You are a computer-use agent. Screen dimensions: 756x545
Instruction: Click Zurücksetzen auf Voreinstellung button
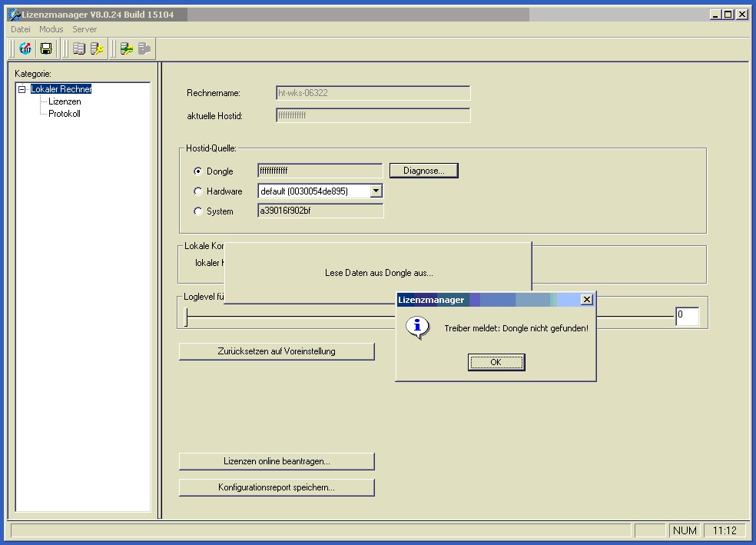(277, 351)
